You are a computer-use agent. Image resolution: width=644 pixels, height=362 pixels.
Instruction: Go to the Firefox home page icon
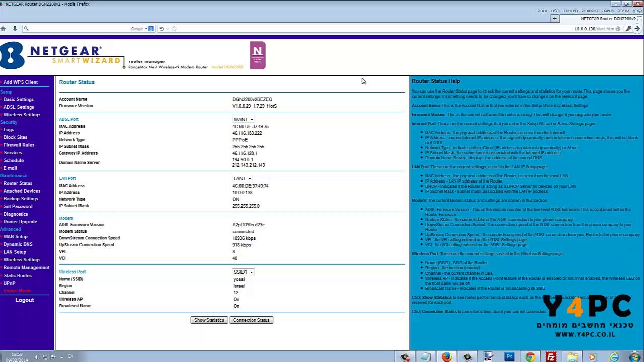pyautogui.click(x=3, y=29)
